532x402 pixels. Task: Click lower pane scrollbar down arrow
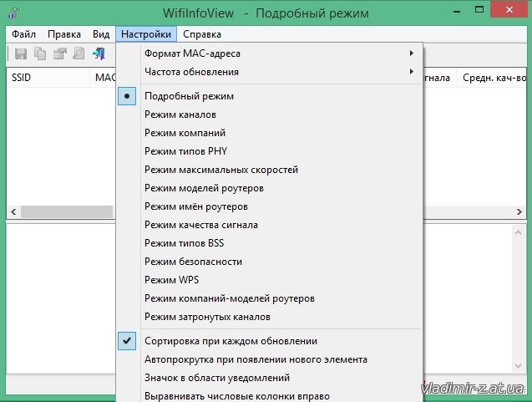coord(518,366)
